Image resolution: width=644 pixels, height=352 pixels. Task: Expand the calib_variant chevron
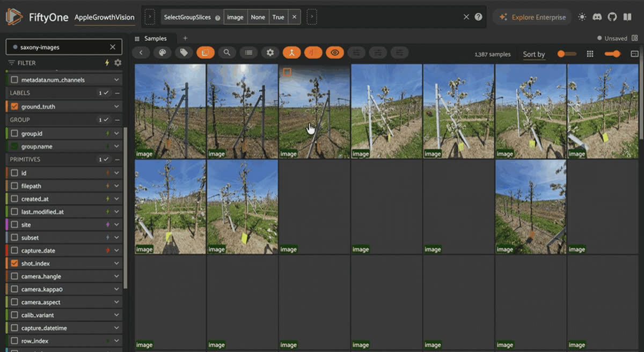[116, 315]
